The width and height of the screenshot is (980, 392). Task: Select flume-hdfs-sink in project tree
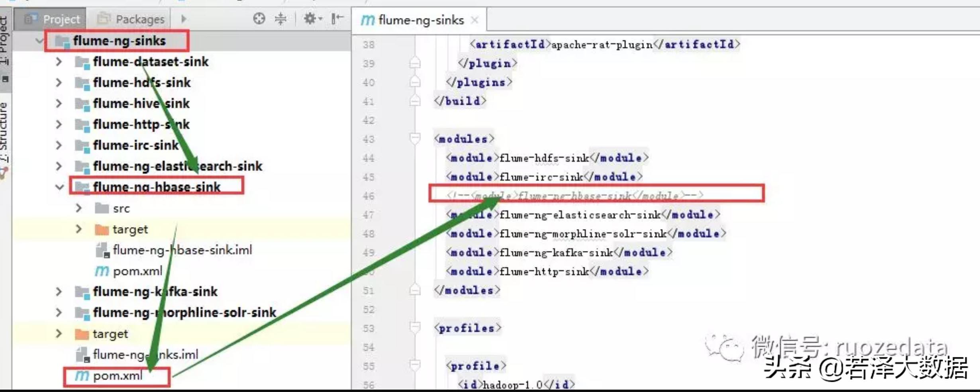141,82
